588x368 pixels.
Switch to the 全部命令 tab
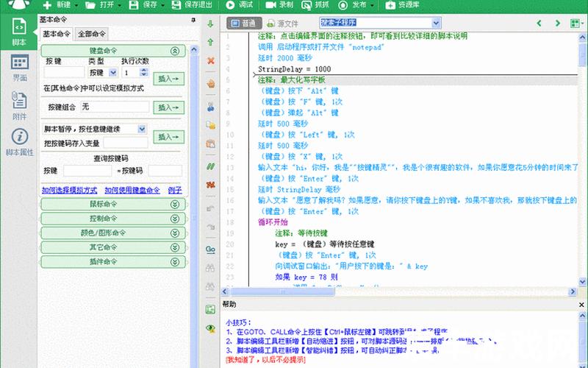(x=91, y=34)
